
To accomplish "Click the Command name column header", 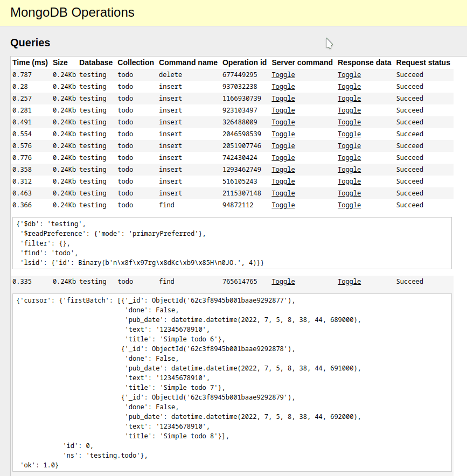I will pos(188,62).
